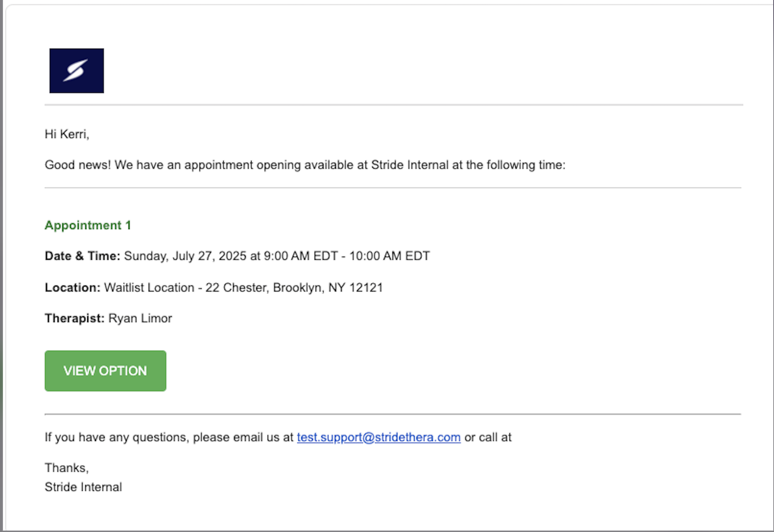Click the 10:00 AM EDT end time

click(x=390, y=256)
